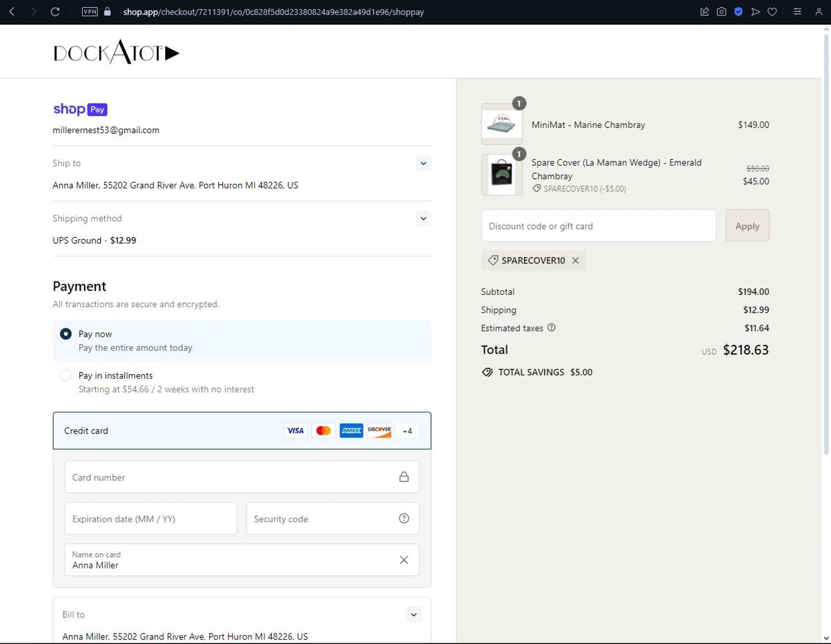Click the Discover card icon
The height and width of the screenshot is (644, 831).
click(379, 431)
